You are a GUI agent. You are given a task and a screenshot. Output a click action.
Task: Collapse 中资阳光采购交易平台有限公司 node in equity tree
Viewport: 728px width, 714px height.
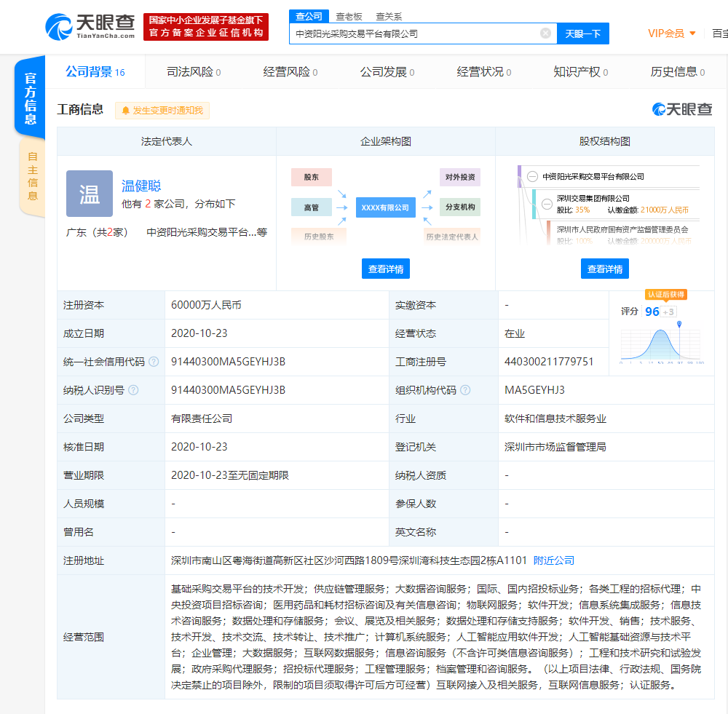[x=533, y=176]
